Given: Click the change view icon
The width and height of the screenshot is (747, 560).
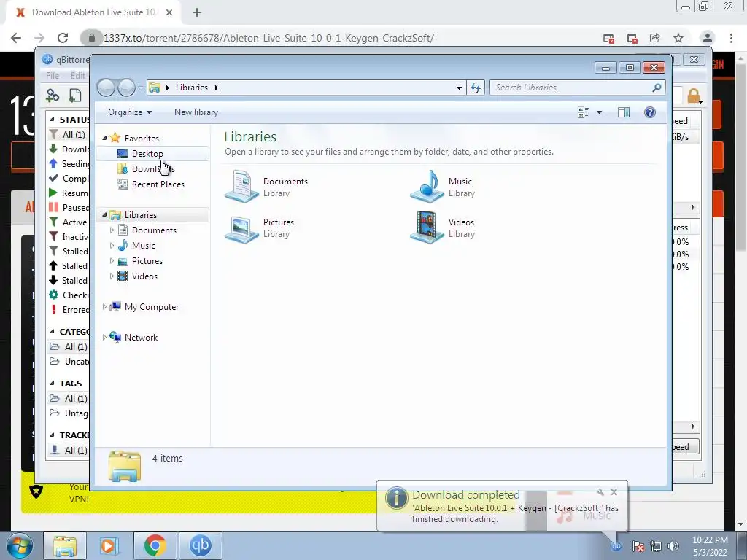Looking at the screenshot, I should pos(584,112).
